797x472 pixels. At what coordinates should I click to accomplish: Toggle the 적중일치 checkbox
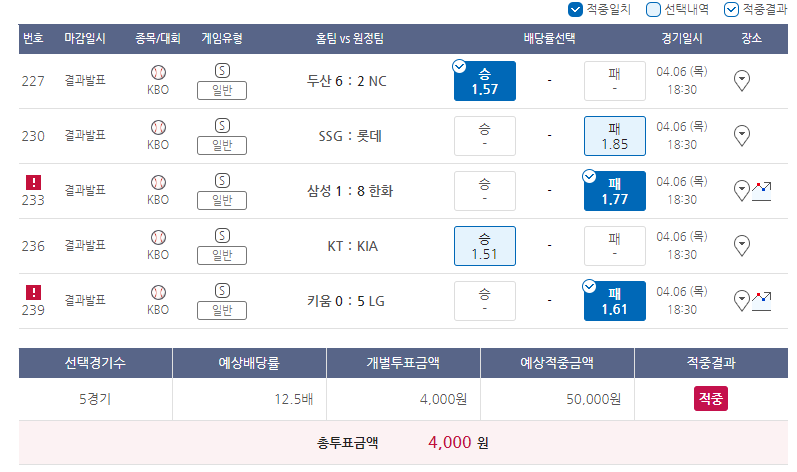pos(575,10)
